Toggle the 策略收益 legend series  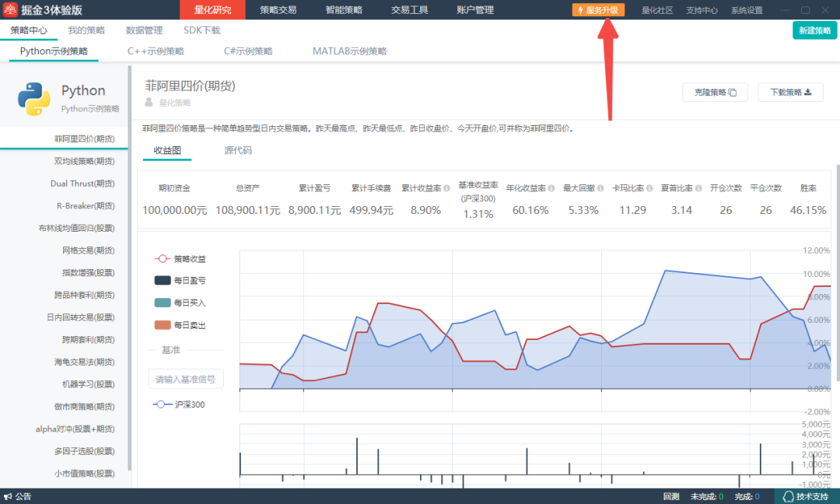click(x=180, y=259)
